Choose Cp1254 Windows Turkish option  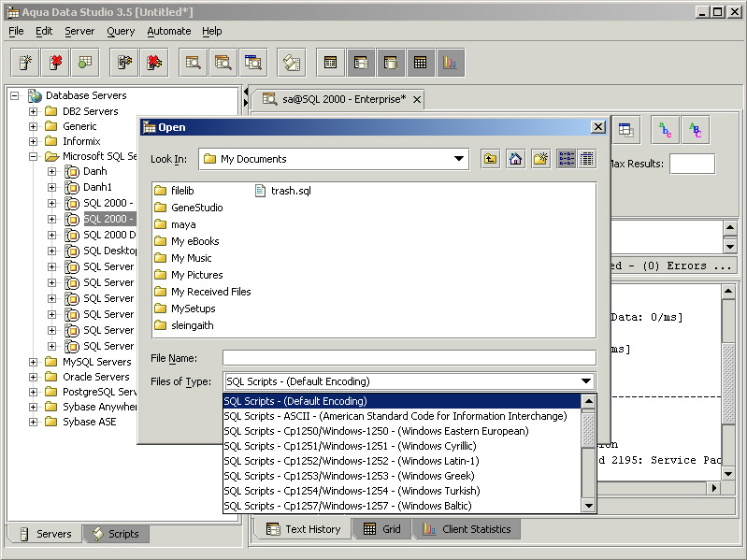(x=402, y=491)
